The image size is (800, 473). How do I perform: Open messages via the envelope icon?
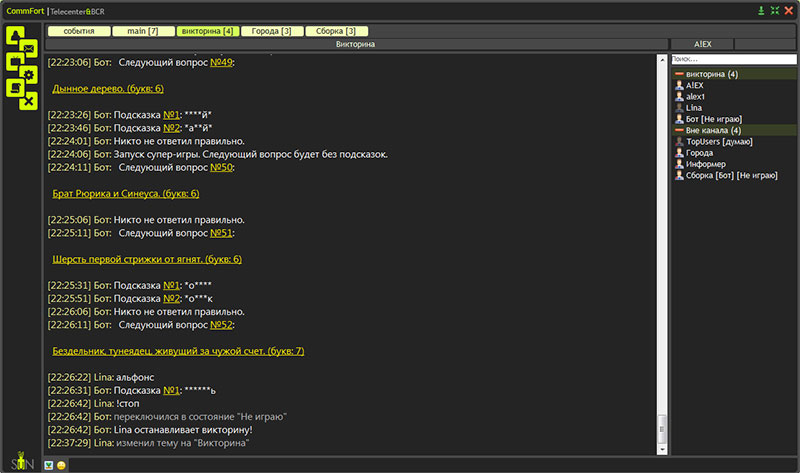[29, 48]
